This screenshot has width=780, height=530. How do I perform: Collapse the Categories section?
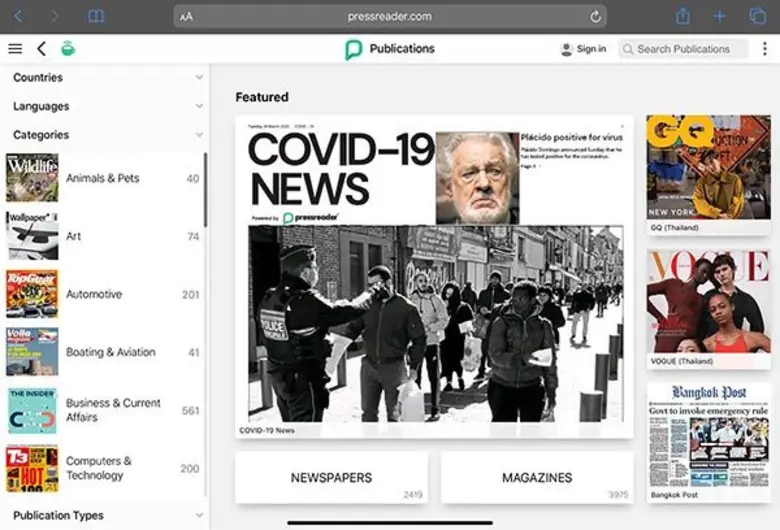pyautogui.click(x=105, y=135)
